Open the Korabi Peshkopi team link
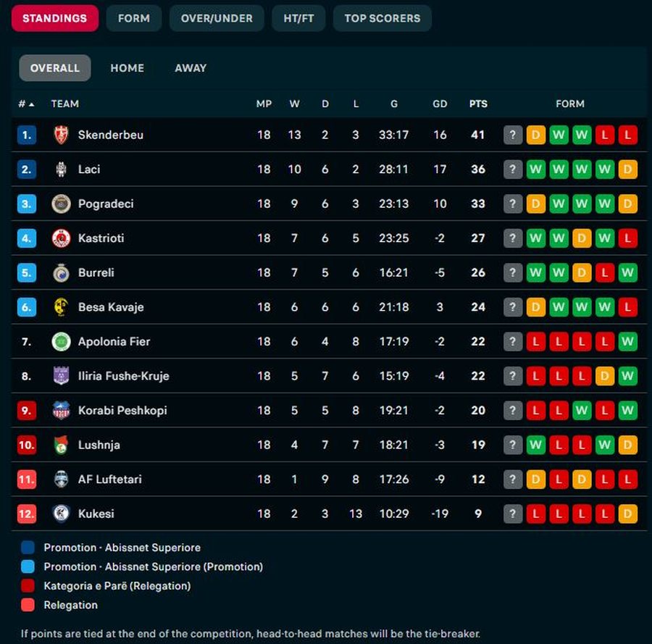Screen dimensions: 652x644 click(x=122, y=410)
